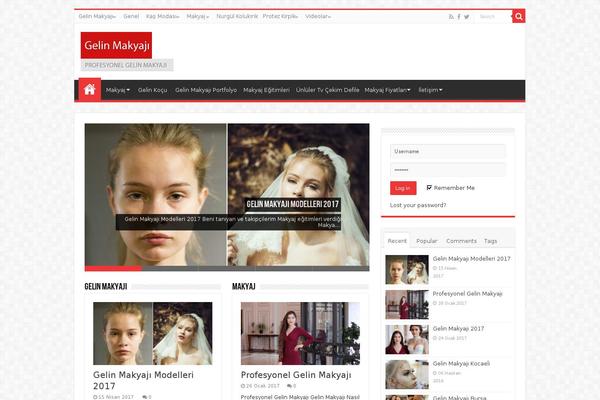Open the Makyaj Eğitimleri menu item
600x400 pixels.
click(x=266, y=90)
